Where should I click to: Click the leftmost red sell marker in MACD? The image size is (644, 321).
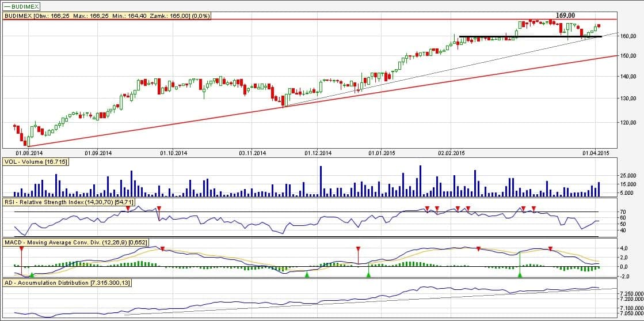click(21, 249)
